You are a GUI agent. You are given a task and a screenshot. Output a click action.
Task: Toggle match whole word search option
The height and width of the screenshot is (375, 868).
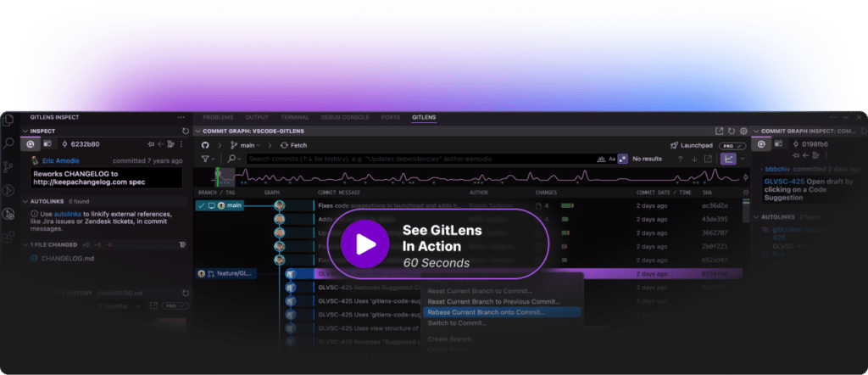click(x=601, y=159)
